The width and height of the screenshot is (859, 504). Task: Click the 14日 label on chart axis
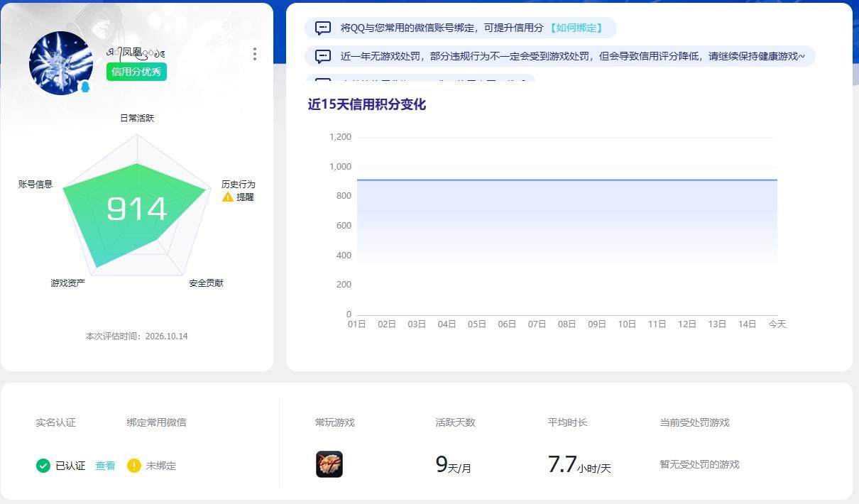pyautogui.click(x=747, y=324)
